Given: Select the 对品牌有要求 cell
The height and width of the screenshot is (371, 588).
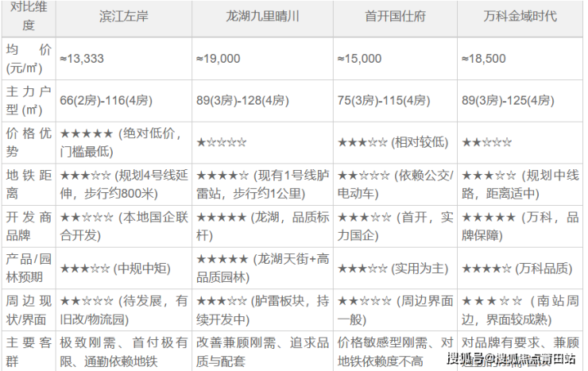Looking at the screenshot, I should 520,351.
